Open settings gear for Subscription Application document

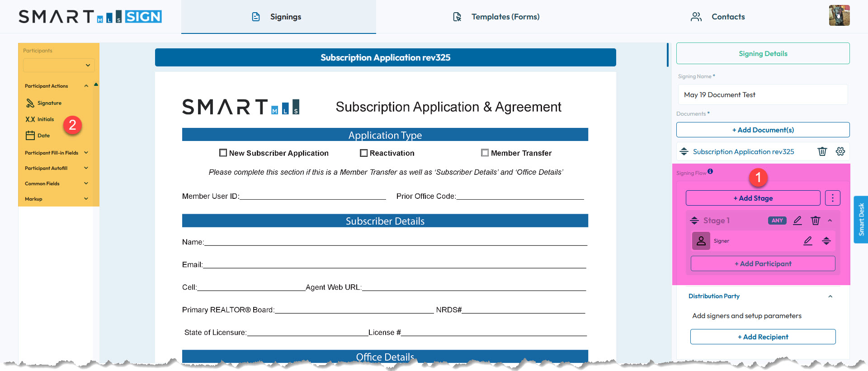click(840, 152)
